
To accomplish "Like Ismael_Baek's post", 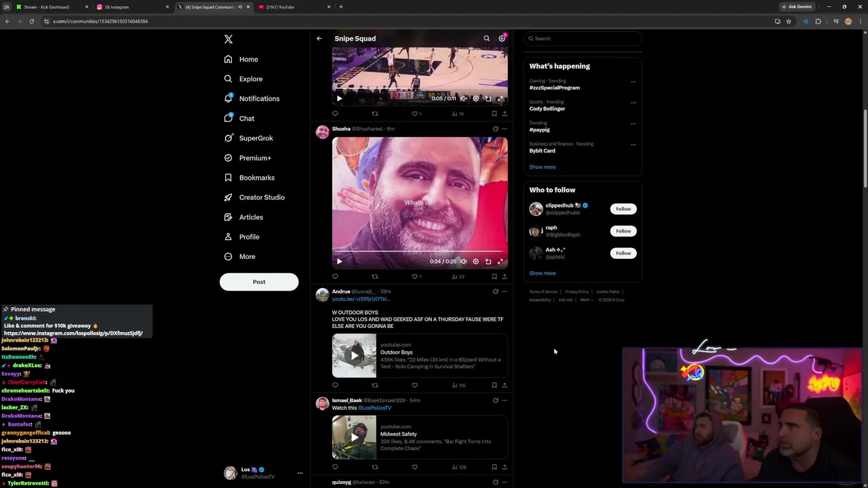I will 414,467.
